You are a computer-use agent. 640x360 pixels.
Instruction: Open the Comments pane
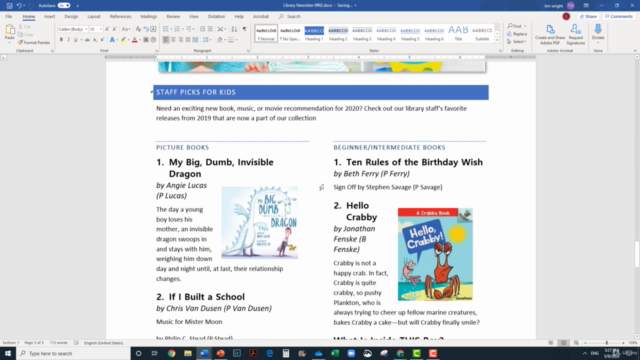pyautogui.click(x=619, y=17)
